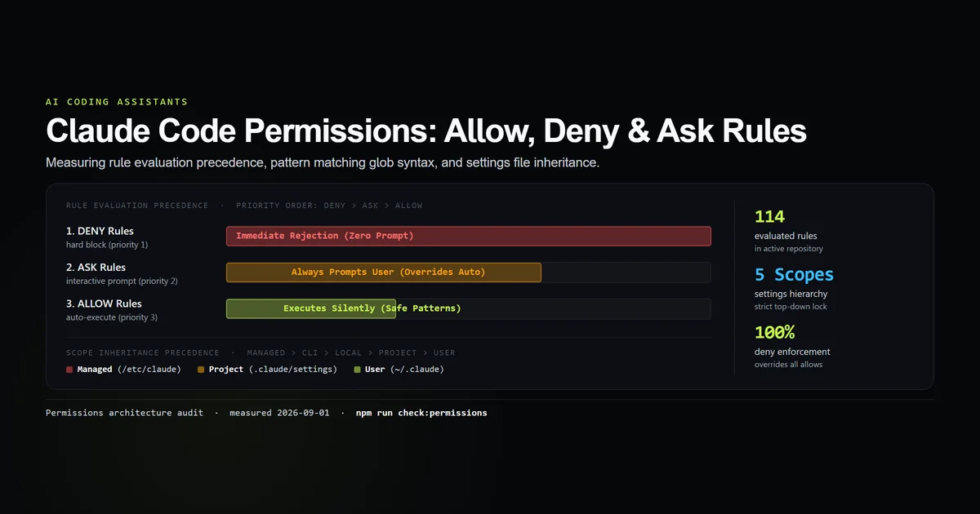Click the 'AI CODING ASSISTANTS' label

coord(117,102)
